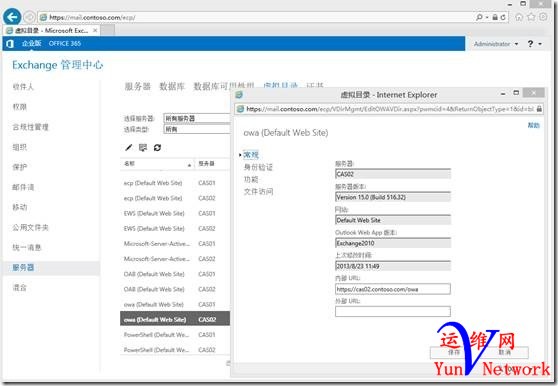The width and height of the screenshot is (558, 386).
Task: Select PowerShell (Default Web Site) CAS01 row
Action: click(175, 335)
